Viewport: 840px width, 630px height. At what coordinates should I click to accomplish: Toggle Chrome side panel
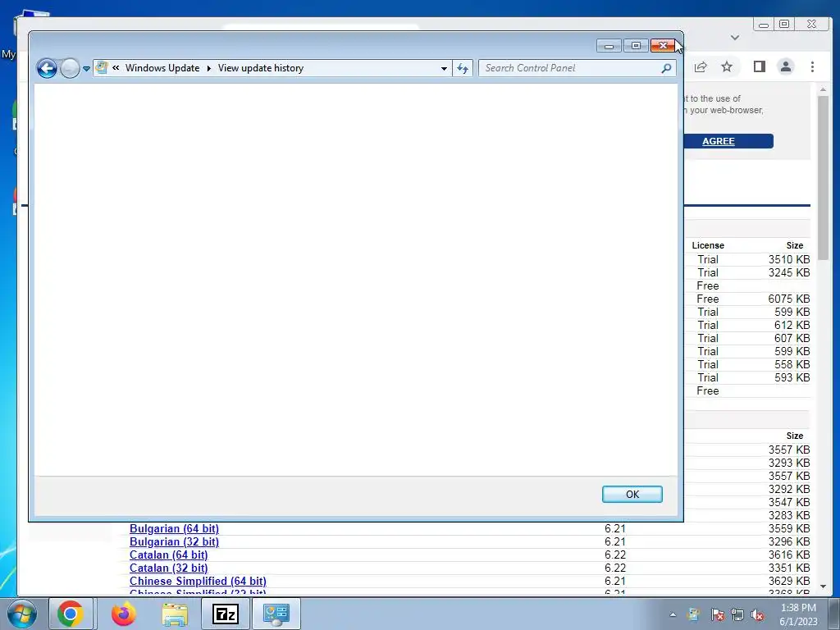coord(759,66)
